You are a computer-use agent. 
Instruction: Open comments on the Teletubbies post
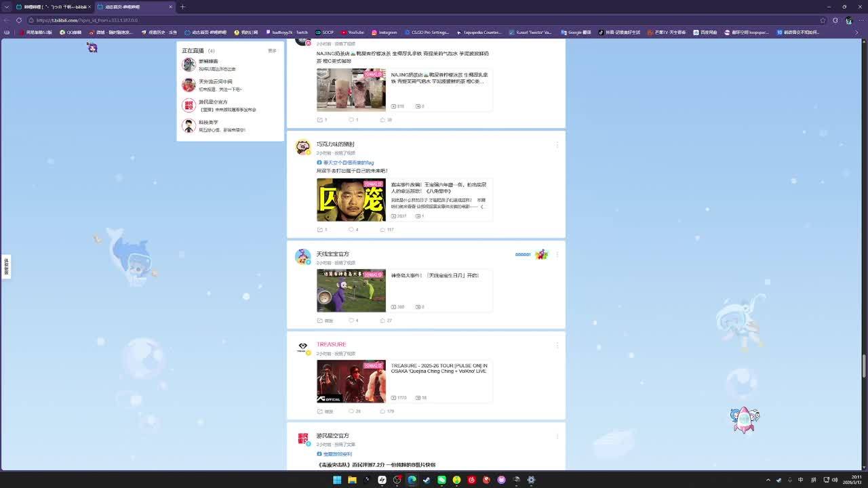(x=353, y=321)
